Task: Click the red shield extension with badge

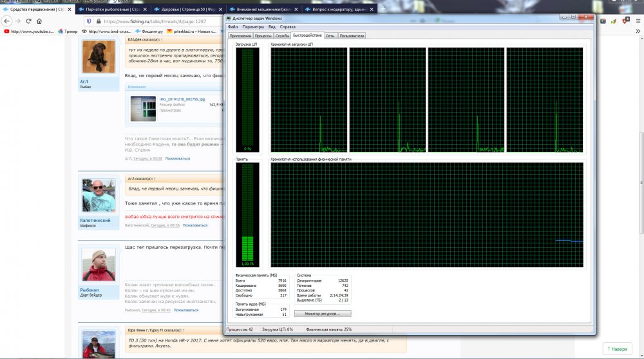Action: [x=626, y=21]
